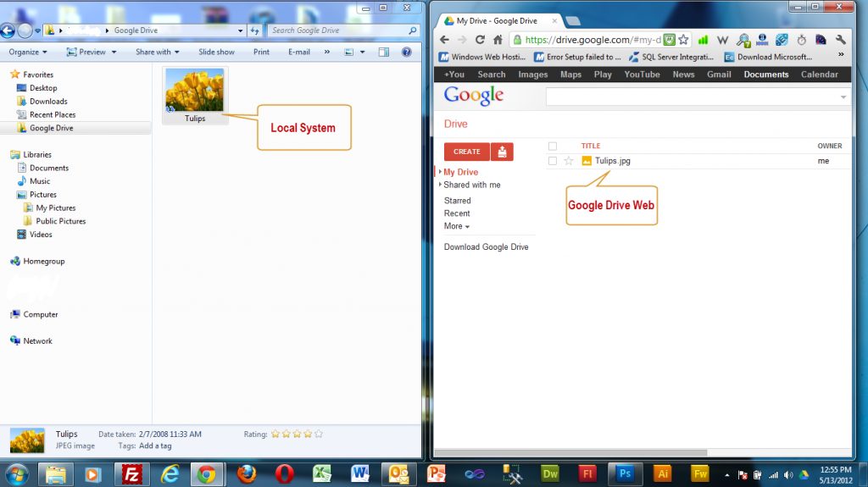The height and width of the screenshot is (487, 868).
Task: Open Dreamweaver from the taskbar
Action: (x=550, y=474)
